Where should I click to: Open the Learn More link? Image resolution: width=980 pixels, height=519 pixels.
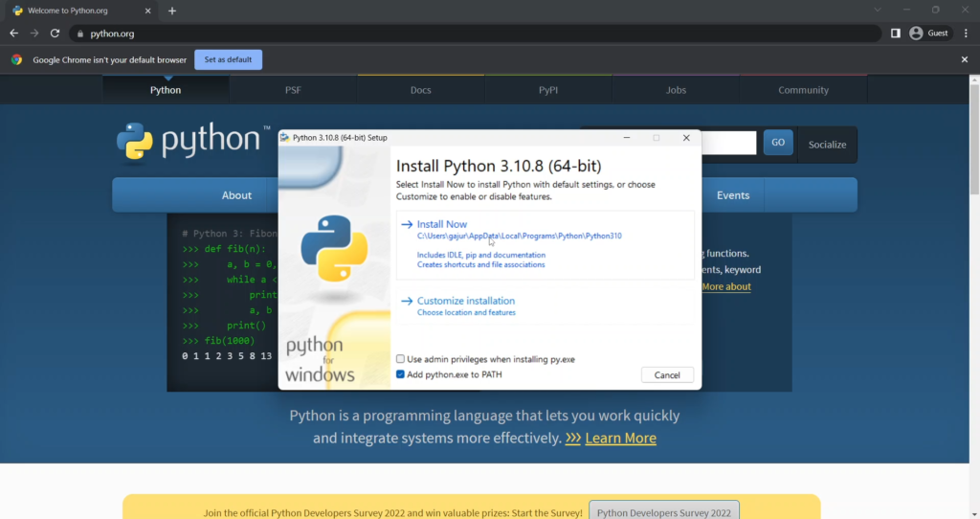pyautogui.click(x=620, y=438)
